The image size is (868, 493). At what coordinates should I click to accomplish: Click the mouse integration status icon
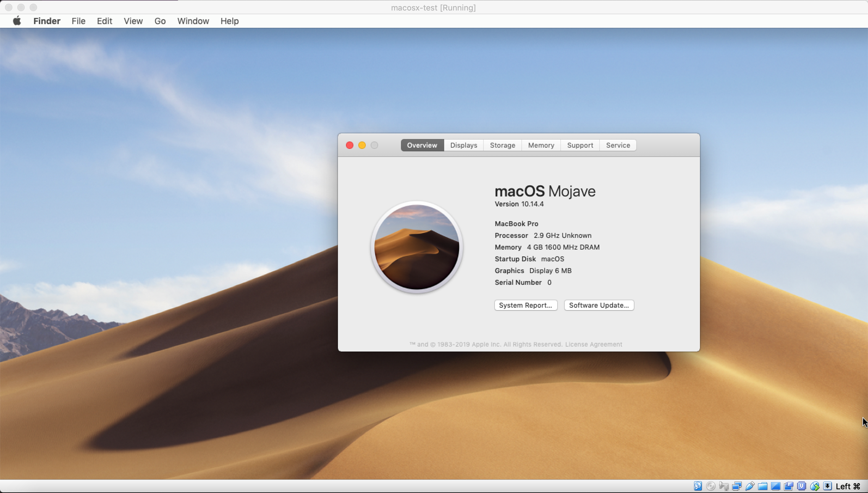(x=815, y=486)
